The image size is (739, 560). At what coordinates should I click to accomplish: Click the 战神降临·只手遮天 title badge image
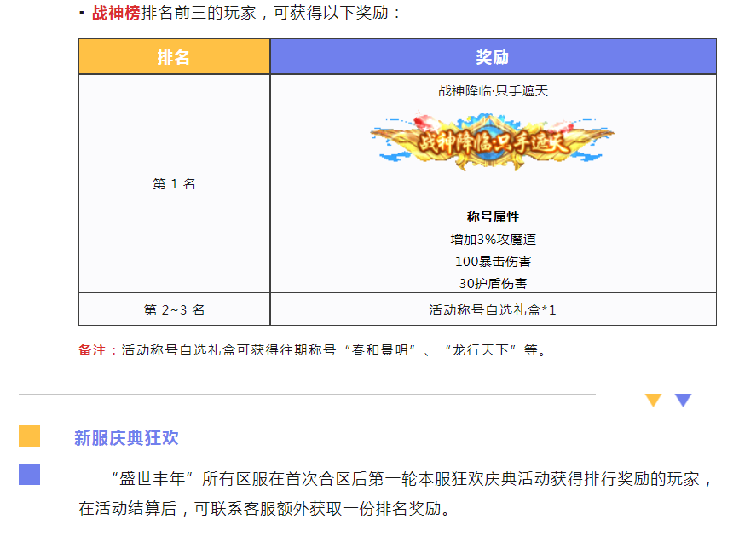tap(493, 141)
